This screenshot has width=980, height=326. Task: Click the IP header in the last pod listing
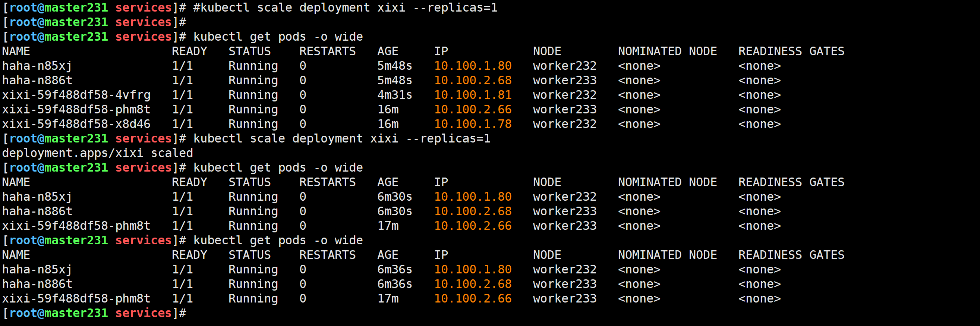click(x=441, y=255)
